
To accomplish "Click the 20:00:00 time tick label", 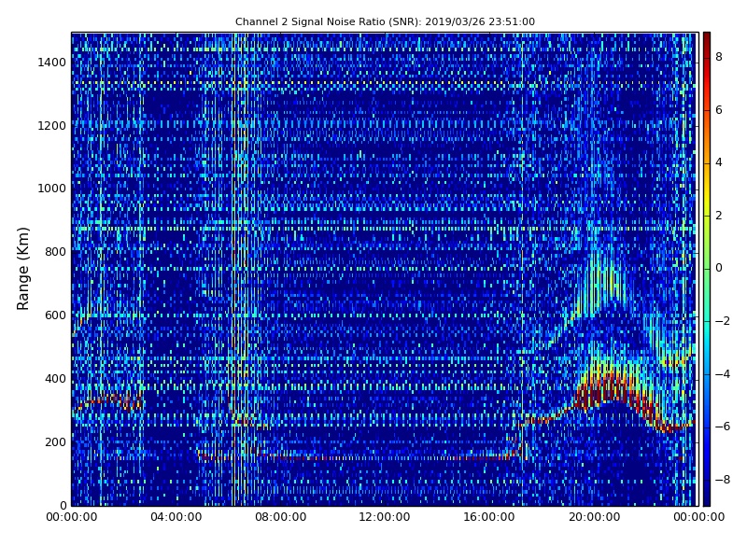I will pyautogui.click(x=594, y=517).
